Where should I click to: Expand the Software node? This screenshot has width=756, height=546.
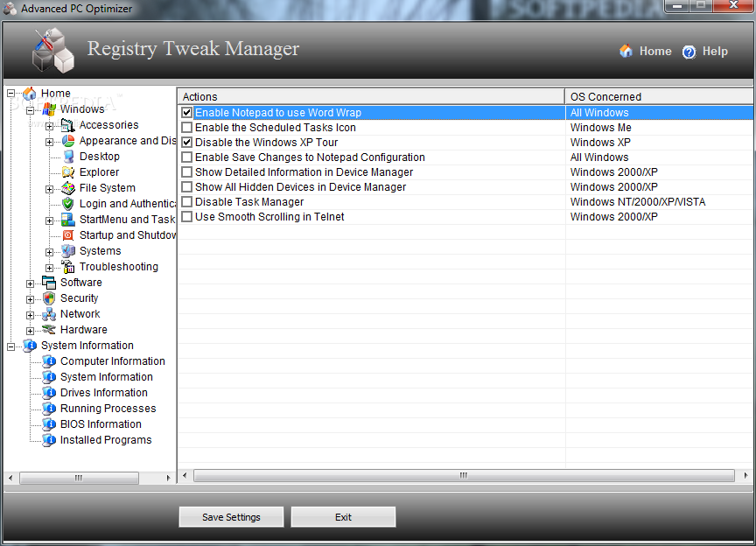pyautogui.click(x=30, y=283)
